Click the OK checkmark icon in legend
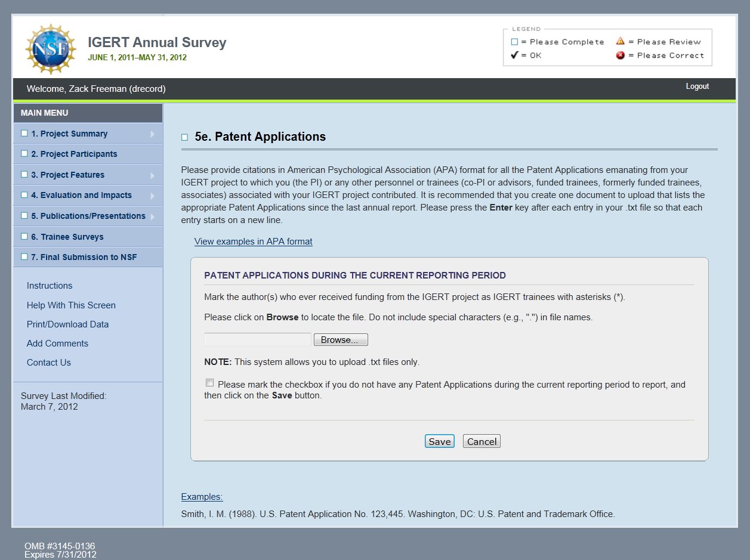Image resolution: width=750 pixels, height=560 pixels. (x=514, y=55)
